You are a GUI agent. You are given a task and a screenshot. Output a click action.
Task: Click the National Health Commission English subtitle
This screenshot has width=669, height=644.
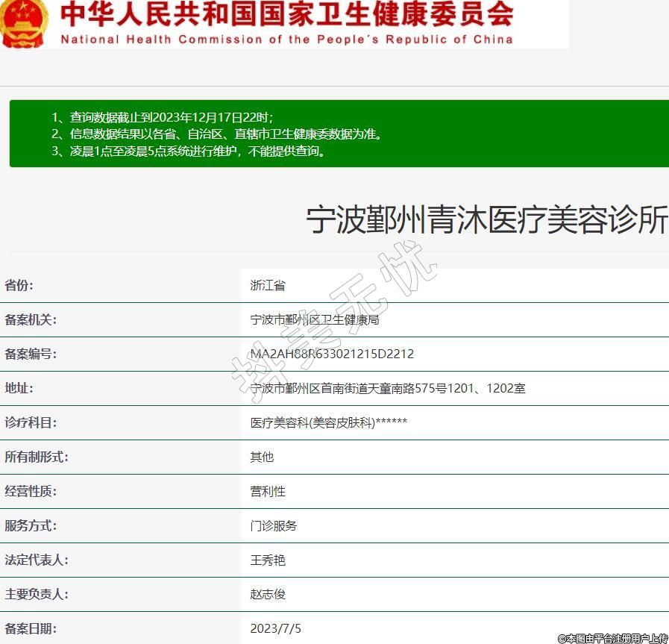[287, 40]
